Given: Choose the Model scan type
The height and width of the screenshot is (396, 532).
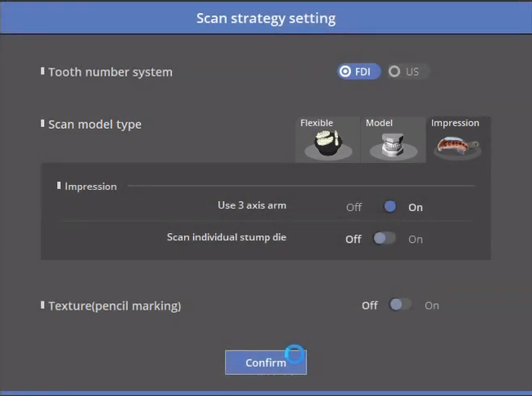Looking at the screenshot, I should 393,139.
